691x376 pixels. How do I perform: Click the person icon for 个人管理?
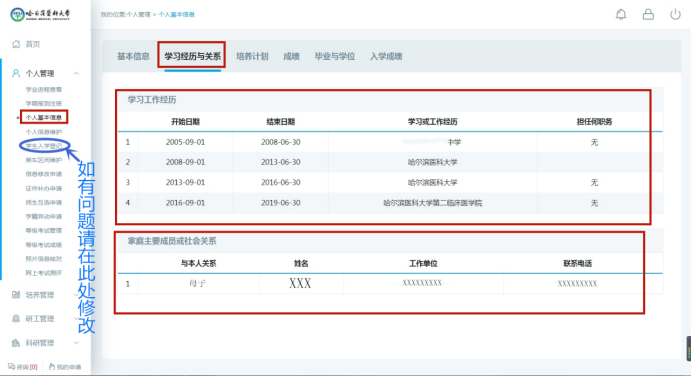click(16, 73)
